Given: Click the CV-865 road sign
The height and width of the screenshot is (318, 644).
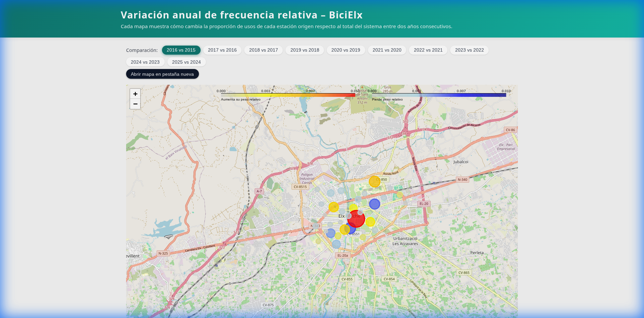Looking at the screenshot, I should (464, 273).
